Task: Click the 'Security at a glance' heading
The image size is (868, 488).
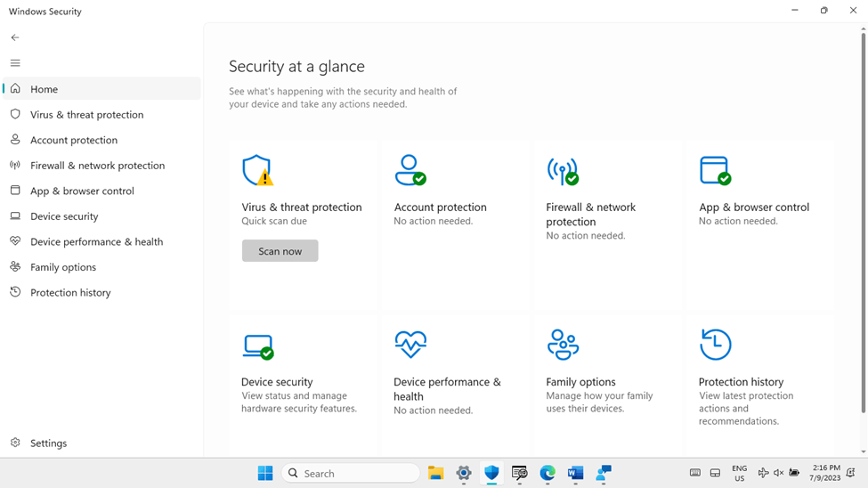Action: pos(296,67)
